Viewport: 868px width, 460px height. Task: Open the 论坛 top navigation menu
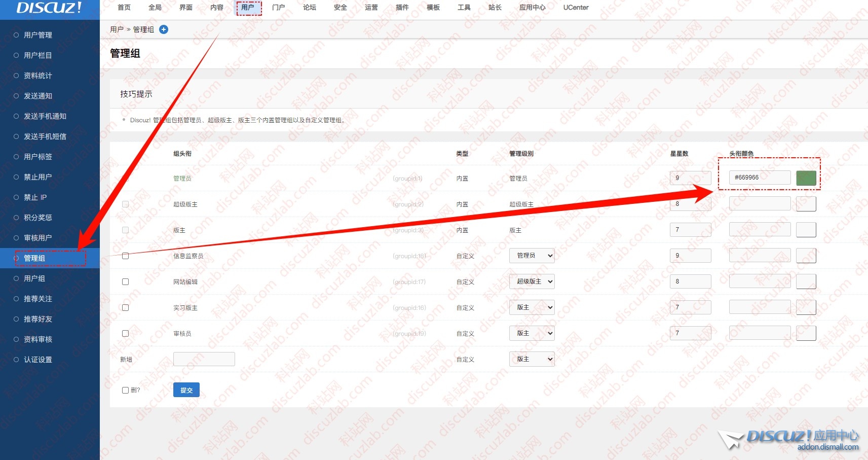pyautogui.click(x=310, y=8)
